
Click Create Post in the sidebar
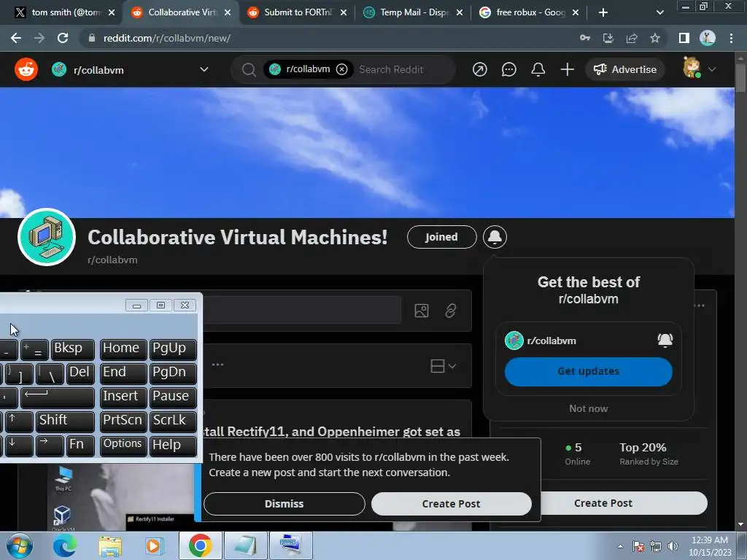624,503
